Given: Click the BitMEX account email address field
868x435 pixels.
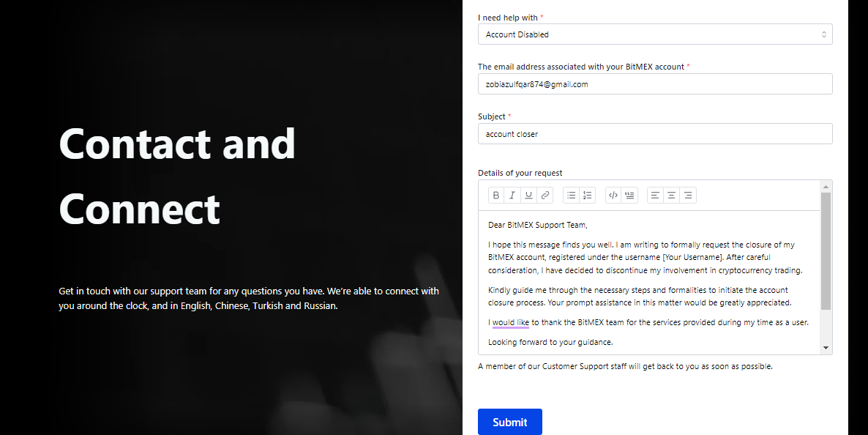Looking at the screenshot, I should [x=655, y=84].
